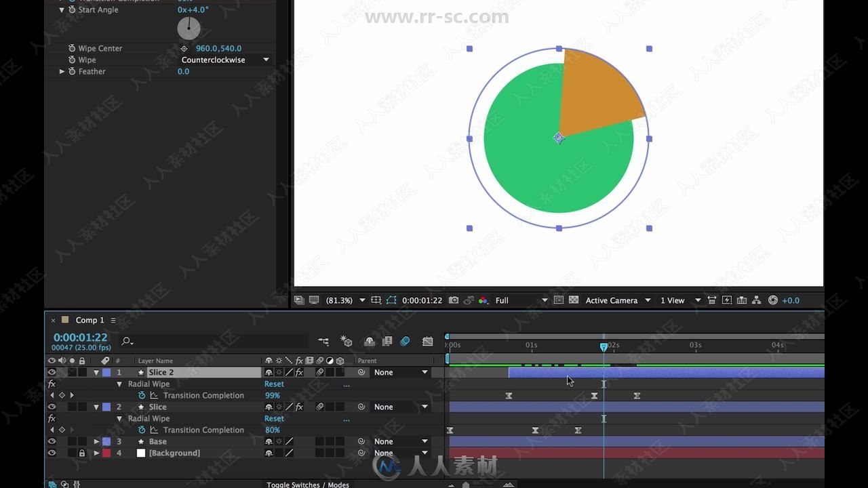868x488 pixels.
Task: Expand the Background layer
Action: (96, 453)
